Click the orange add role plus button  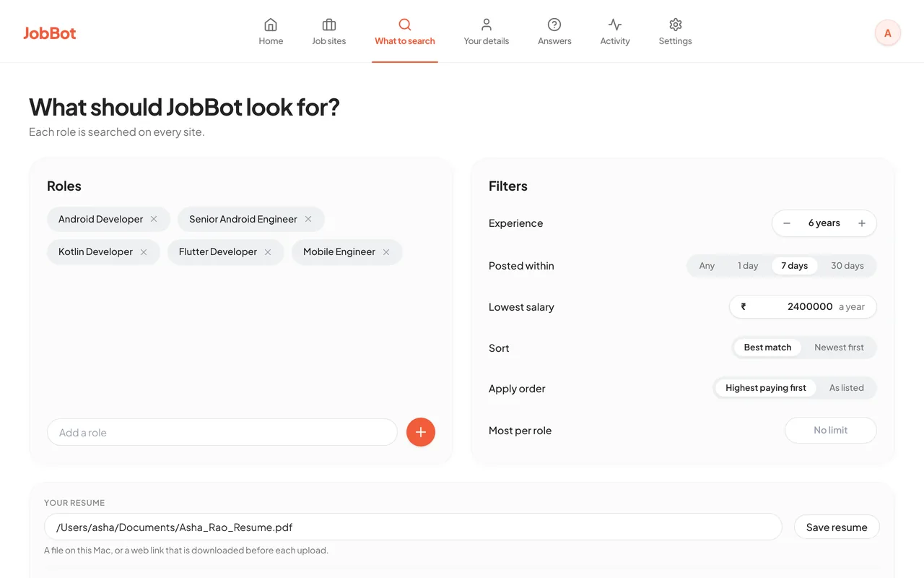coord(421,432)
